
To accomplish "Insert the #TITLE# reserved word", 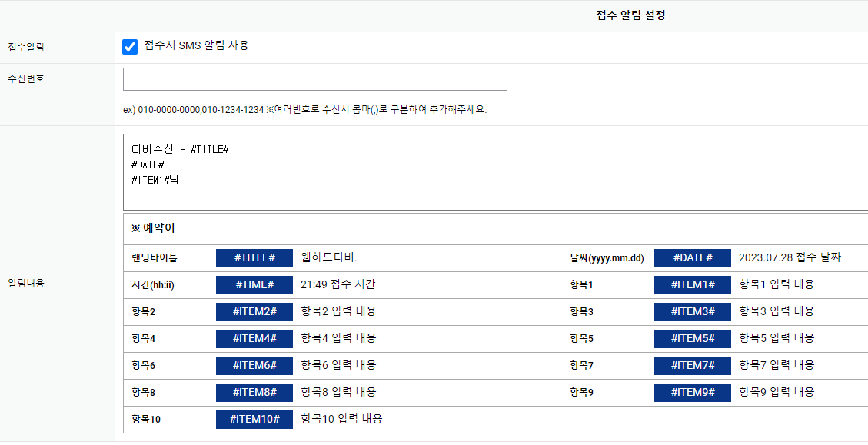I will (254, 257).
